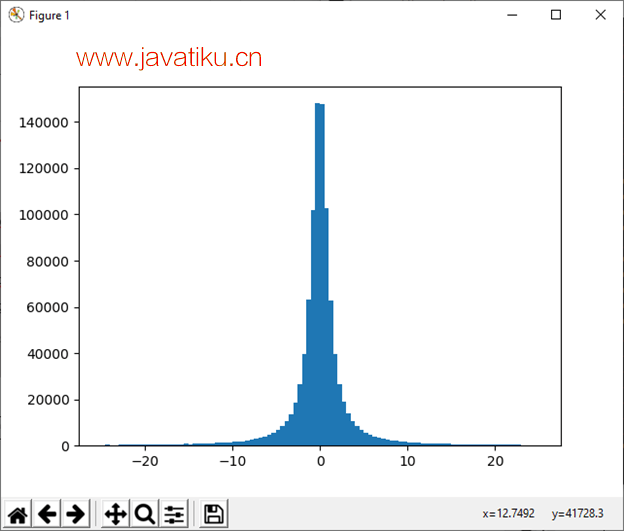The image size is (624, 531).
Task: Click the x-axis tick label -10
Action: [x=233, y=461]
